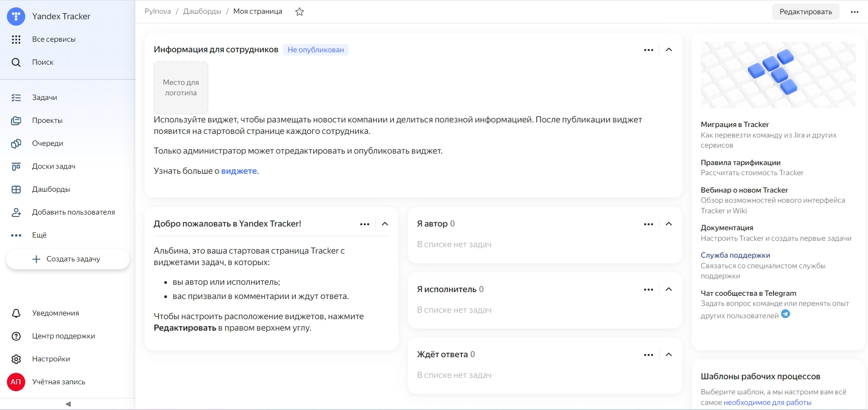868x410 pixels.
Task: Open Документация link
Action: pos(727,228)
